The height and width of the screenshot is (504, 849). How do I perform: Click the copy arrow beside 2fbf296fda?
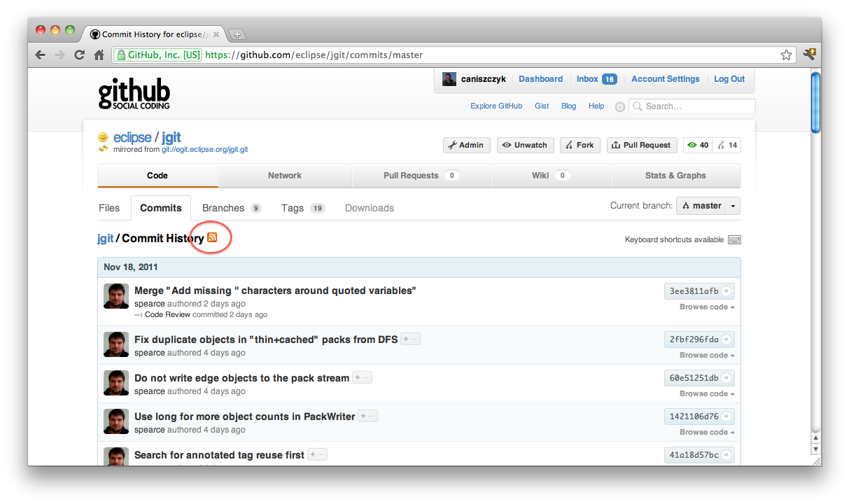tap(727, 339)
